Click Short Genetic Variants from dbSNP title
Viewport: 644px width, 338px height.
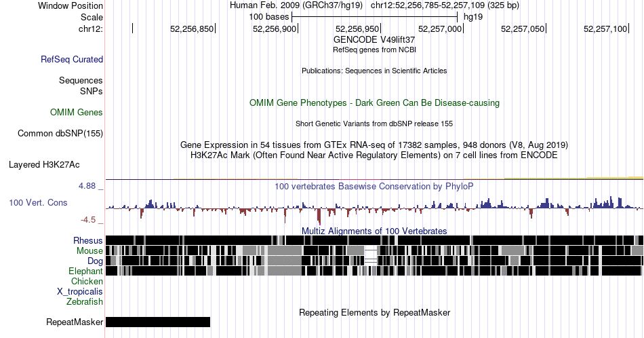[374, 124]
